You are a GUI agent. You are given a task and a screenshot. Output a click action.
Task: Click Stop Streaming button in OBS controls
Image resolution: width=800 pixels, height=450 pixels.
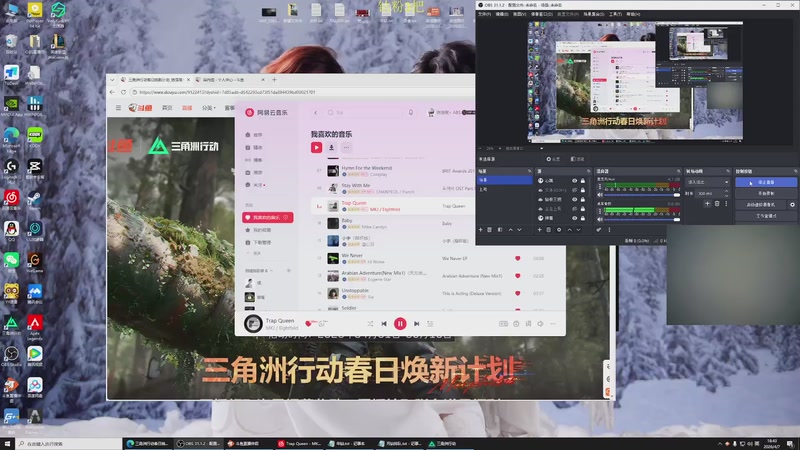pyautogui.click(x=766, y=182)
